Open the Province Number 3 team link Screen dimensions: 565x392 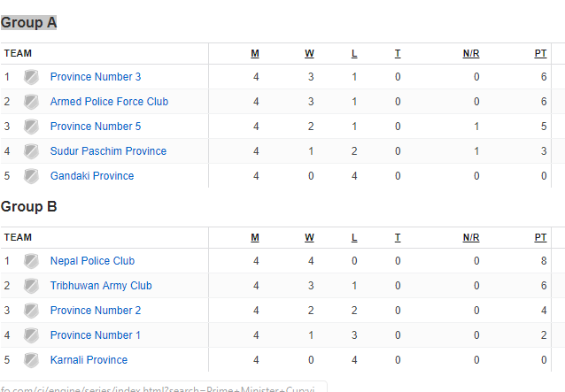[96, 77]
